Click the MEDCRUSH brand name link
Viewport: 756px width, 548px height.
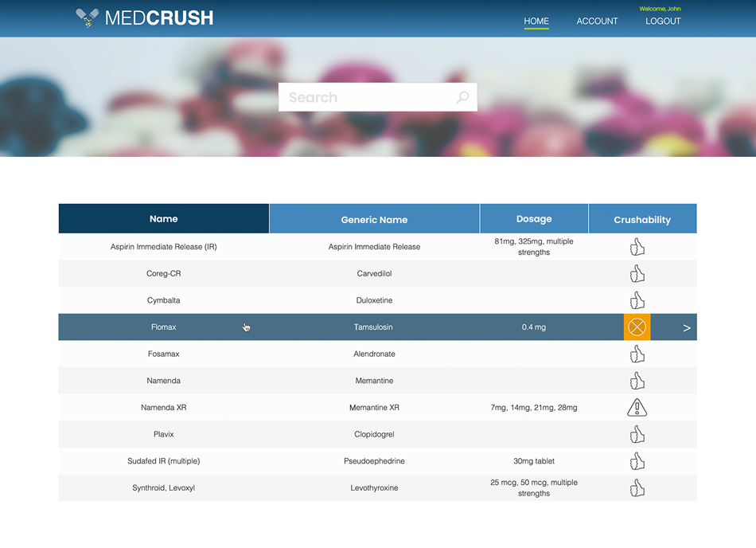[x=159, y=18]
